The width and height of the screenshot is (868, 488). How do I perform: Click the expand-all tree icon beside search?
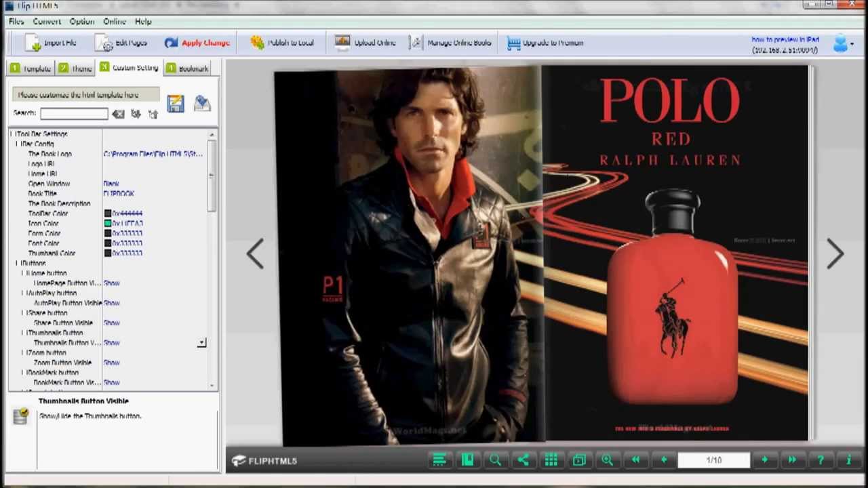pyautogui.click(x=136, y=114)
